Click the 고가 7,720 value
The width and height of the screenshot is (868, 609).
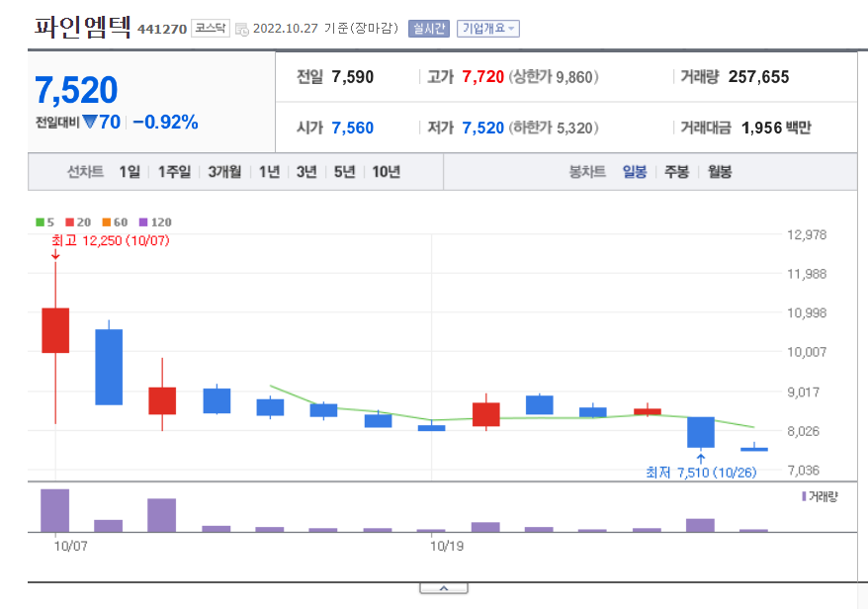[x=482, y=77]
